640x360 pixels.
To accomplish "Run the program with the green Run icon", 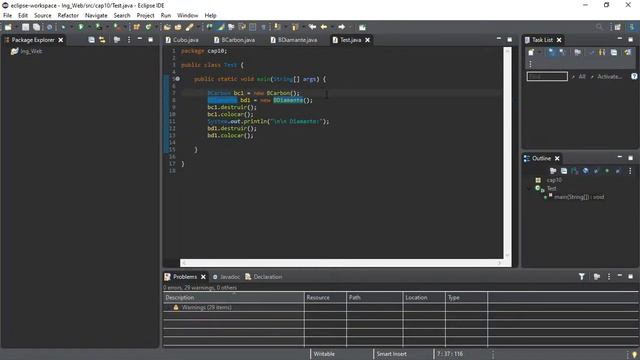I will [x=81, y=27].
